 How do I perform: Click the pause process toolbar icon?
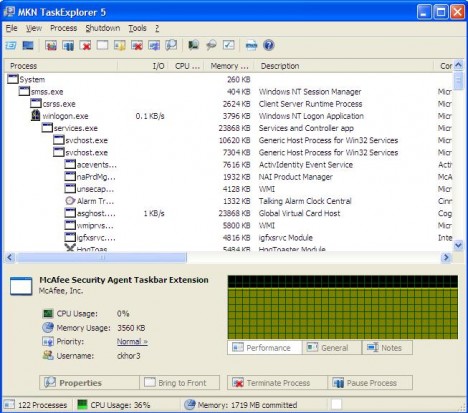tap(68, 45)
